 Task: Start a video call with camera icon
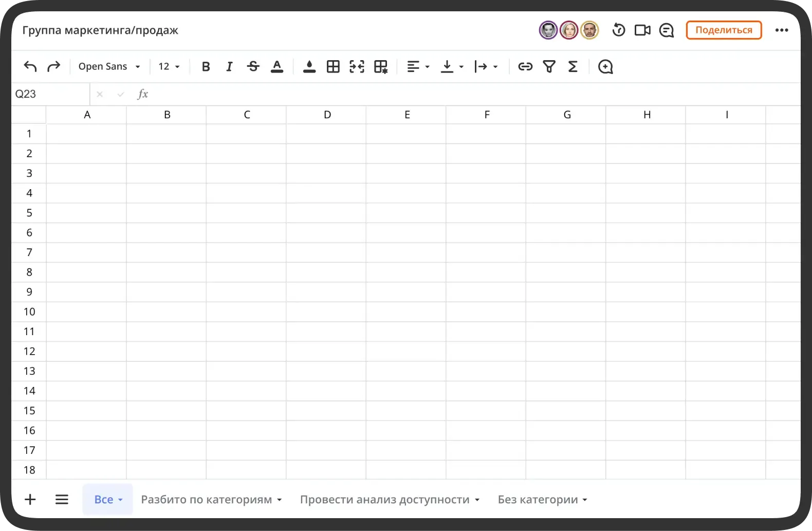click(x=642, y=30)
